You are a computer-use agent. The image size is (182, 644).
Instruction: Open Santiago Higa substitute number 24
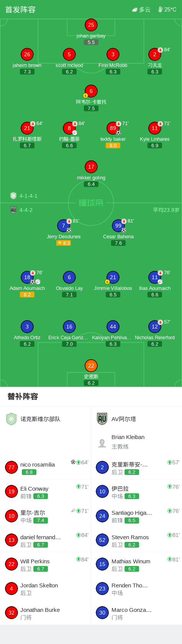click(x=136, y=516)
